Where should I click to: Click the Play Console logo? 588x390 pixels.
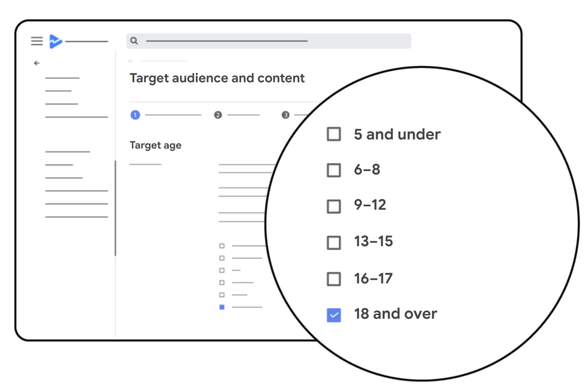click(56, 41)
